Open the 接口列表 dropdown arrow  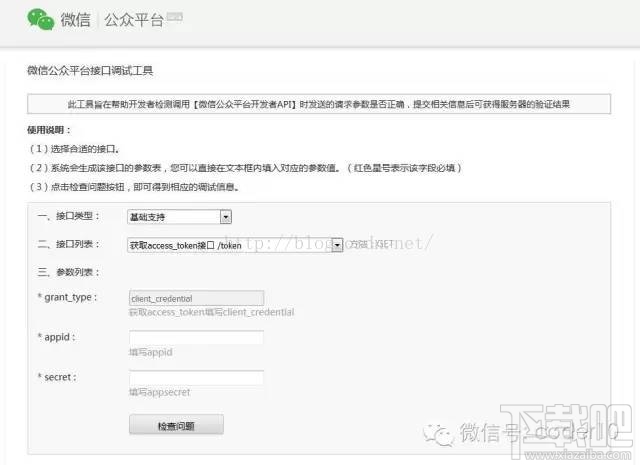coord(337,245)
